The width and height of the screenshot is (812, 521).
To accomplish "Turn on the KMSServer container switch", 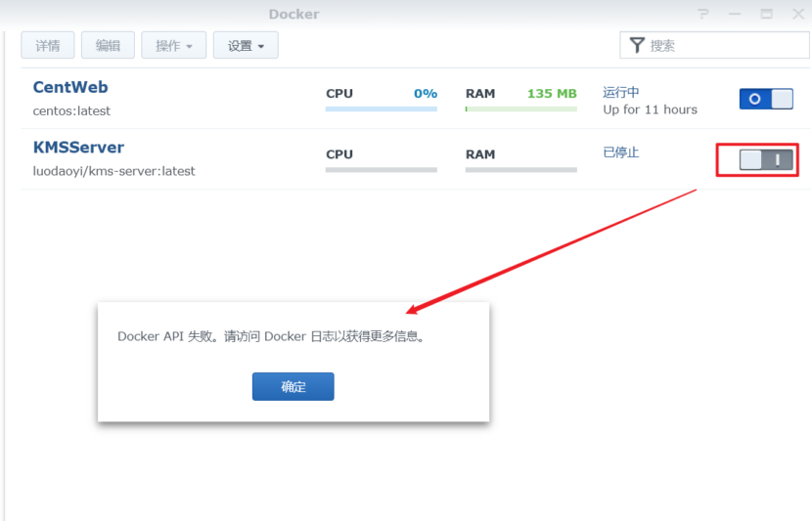I will tap(766, 160).
